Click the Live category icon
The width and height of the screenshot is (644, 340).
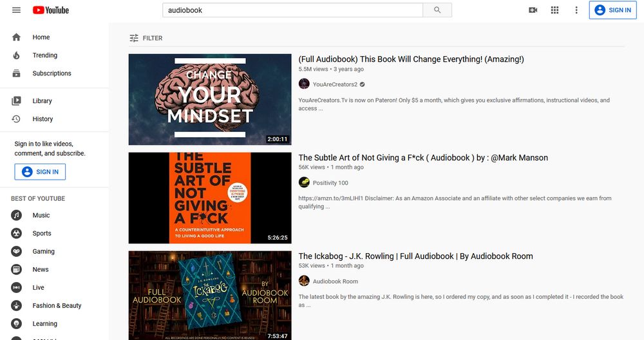tap(17, 287)
